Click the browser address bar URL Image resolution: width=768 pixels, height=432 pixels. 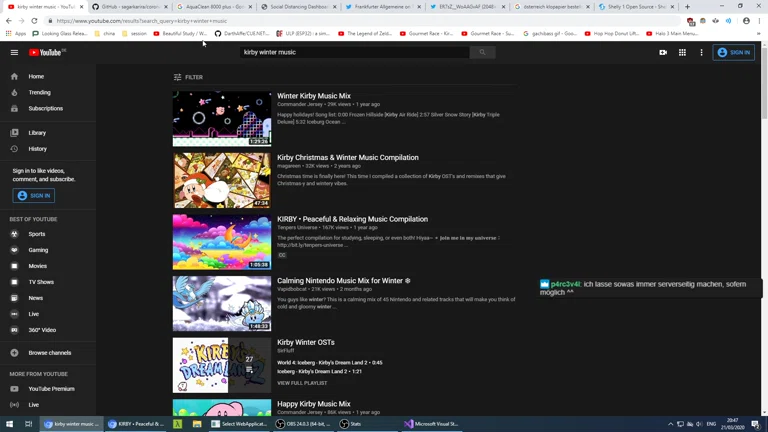(x=142, y=21)
